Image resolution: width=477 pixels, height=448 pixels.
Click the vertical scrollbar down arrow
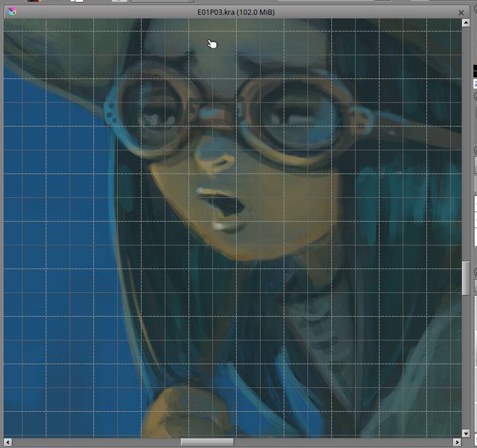(466, 433)
